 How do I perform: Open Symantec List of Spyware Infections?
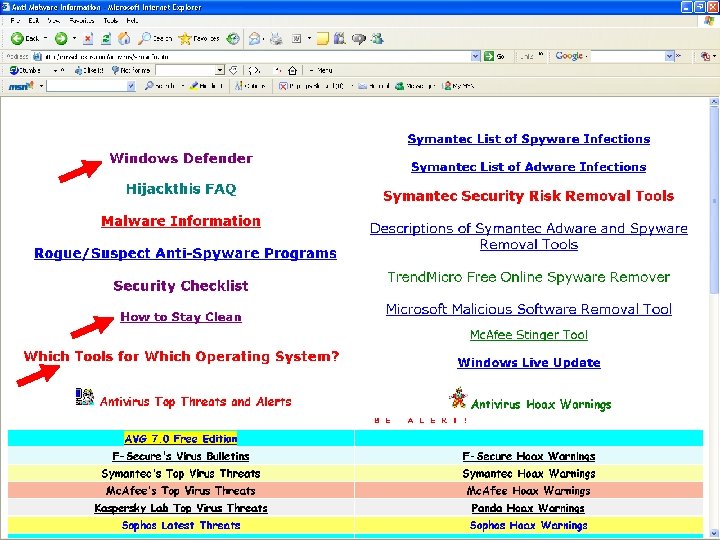click(529, 139)
